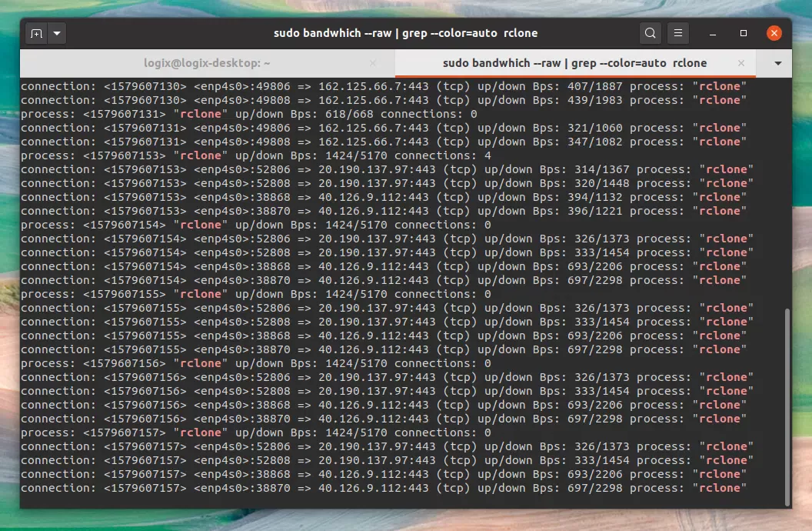
Task: Open the hamburger menu
Action: [678, 34]
